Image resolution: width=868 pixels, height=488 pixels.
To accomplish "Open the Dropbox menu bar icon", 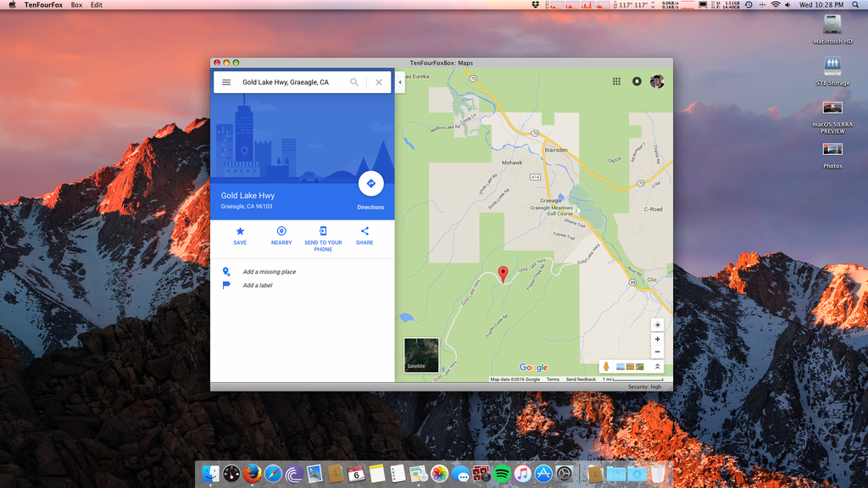I will click(x=536, y=5).
